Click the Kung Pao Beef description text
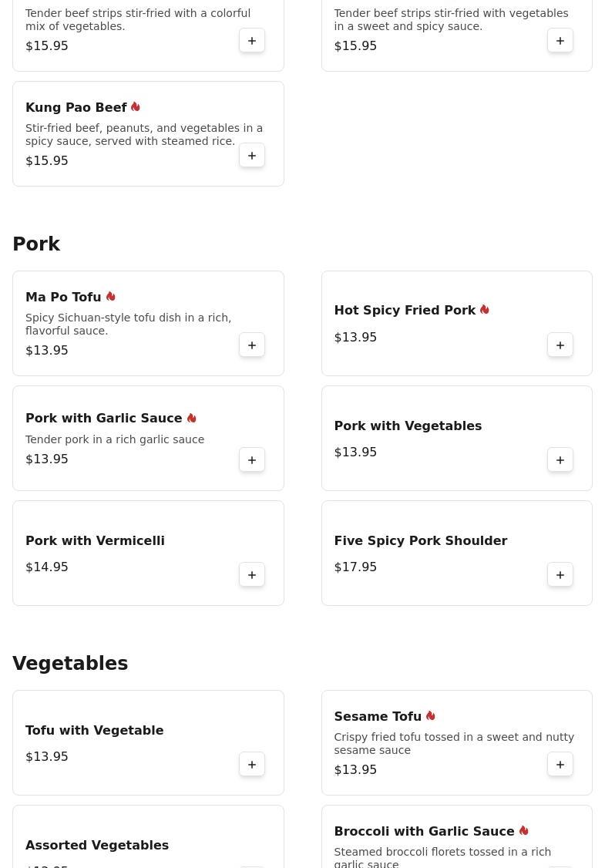Screen dimensions: 605x868 [144, 135]
